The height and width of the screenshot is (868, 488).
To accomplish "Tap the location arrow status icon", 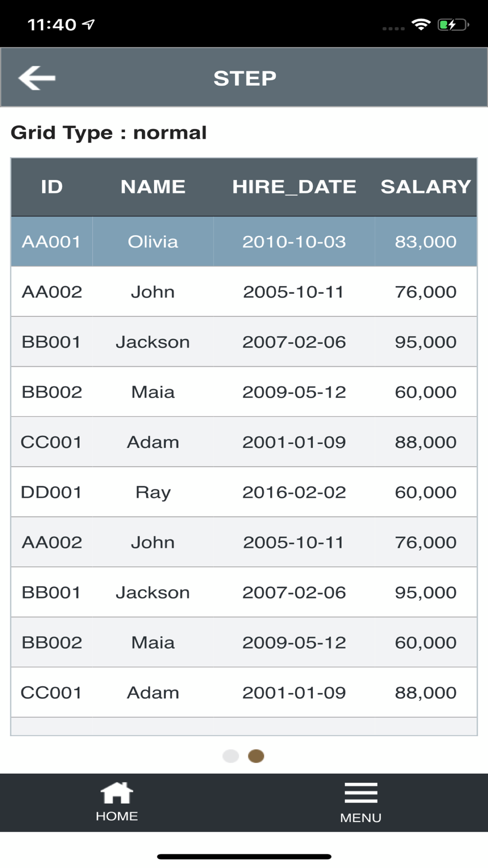I will point(88,24).
